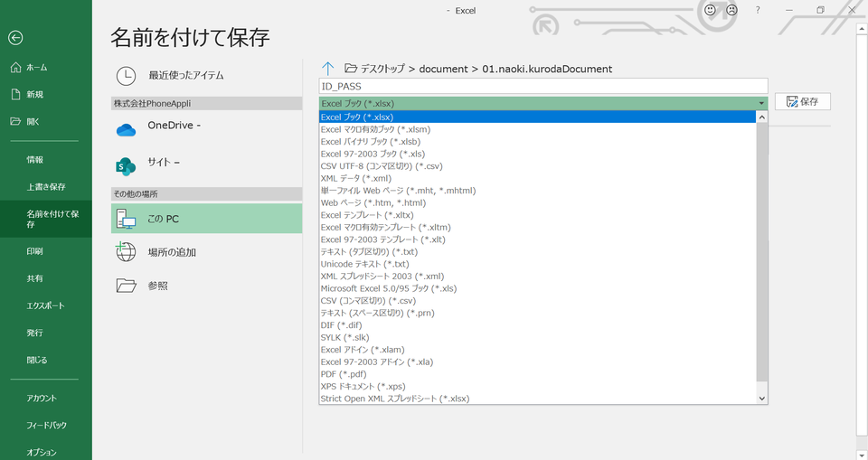868x460 pixels.
Task: Click the file type list scrollbar thumb
Action: [x=761, y=252]
